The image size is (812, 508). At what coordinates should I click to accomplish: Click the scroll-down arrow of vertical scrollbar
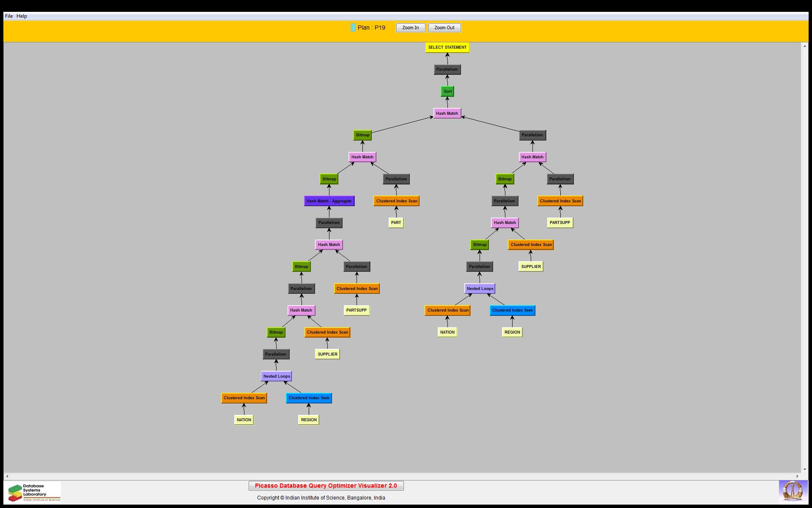tap(804, 469)
